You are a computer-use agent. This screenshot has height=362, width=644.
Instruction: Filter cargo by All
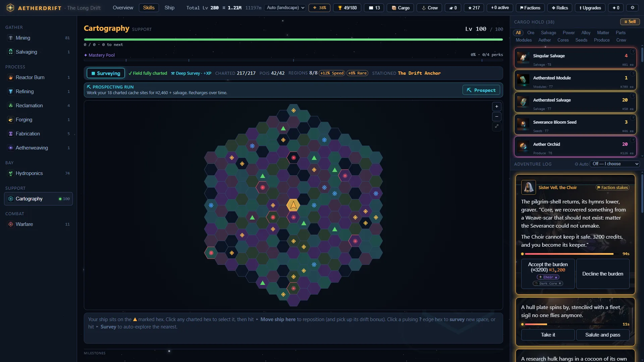[518, 33]
